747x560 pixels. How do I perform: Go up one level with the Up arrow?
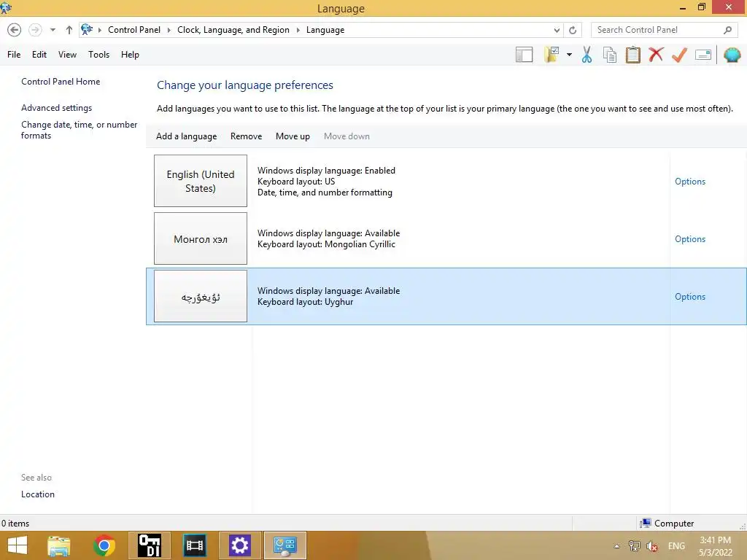(x=69, y=30)
